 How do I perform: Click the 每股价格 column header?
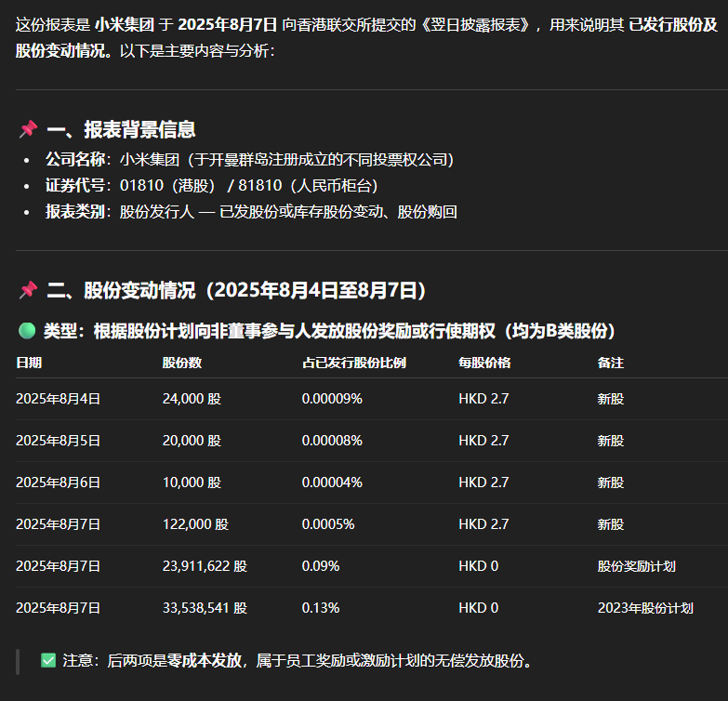pyautogui.click(x=484, y=363)
